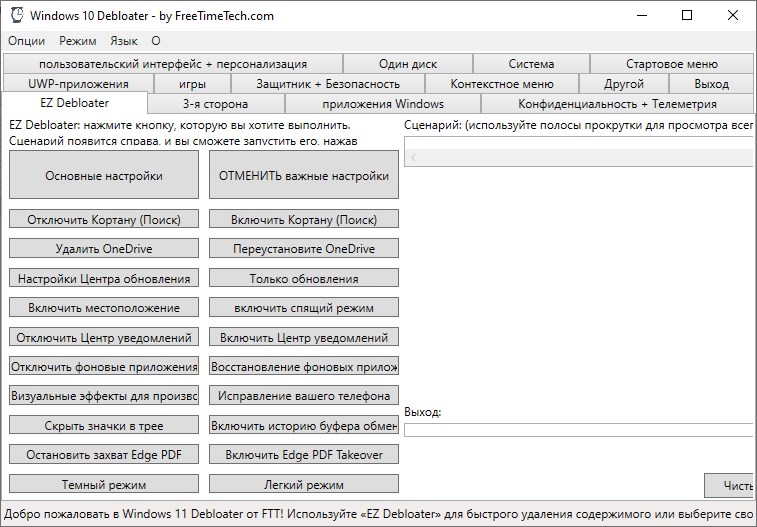Image resolution: width=757 pixels, height=527 pixels.
Task: Open the 3-я сторона tab
Action: pos(215,104)
